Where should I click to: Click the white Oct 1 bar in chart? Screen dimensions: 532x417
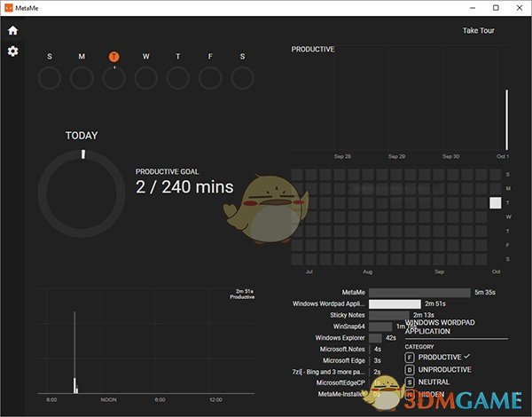pyautogui.click(x=507, y=120)
